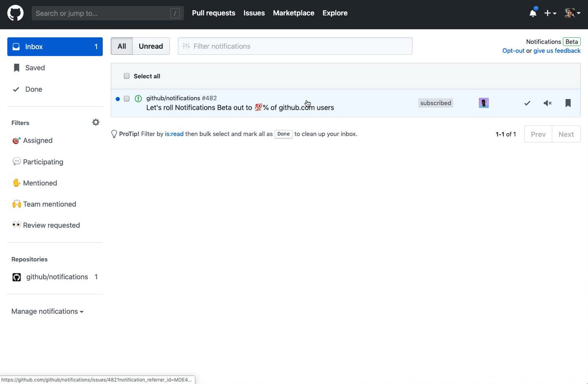The width and height of the screenshot is (588, 384).
Task: Click the is:read filter link
Action: point(174,134)
